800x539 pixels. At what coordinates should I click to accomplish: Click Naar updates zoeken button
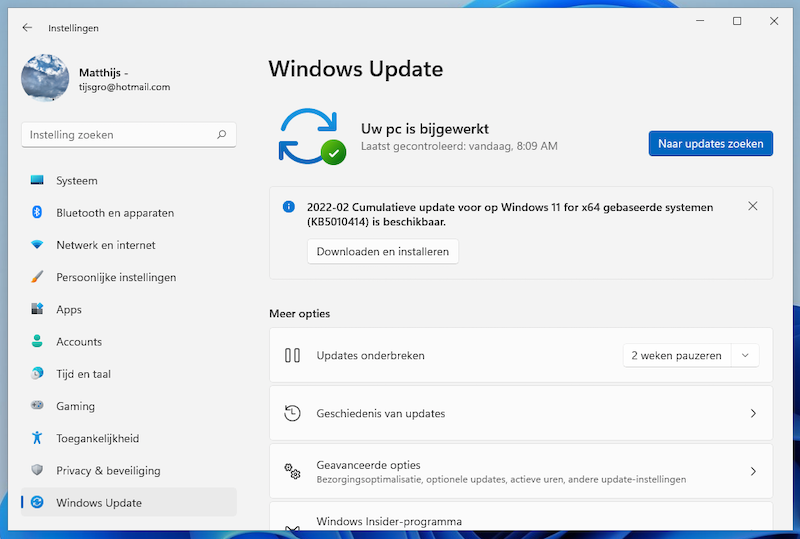point(710,144)
